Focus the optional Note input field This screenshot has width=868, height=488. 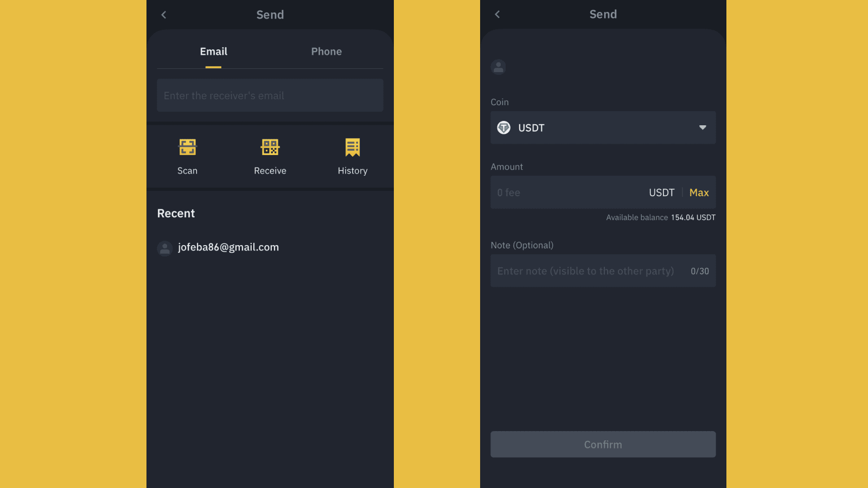coord(603,271)
